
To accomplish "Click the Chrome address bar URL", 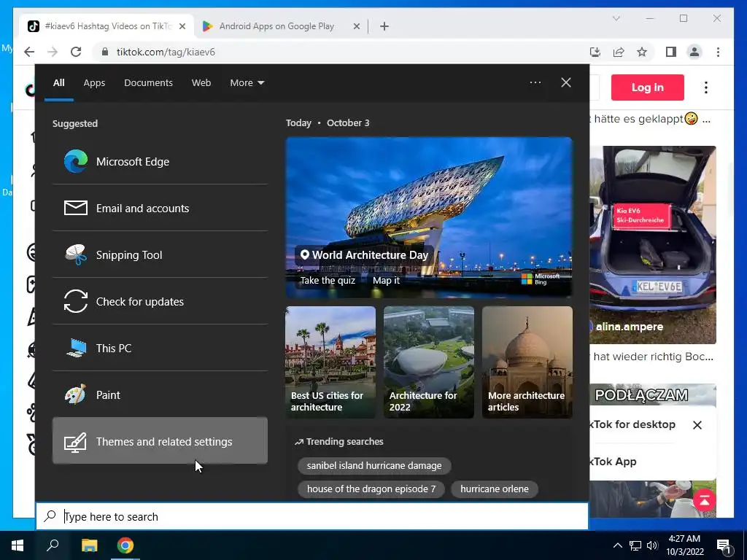I will [x=166, y=52].
